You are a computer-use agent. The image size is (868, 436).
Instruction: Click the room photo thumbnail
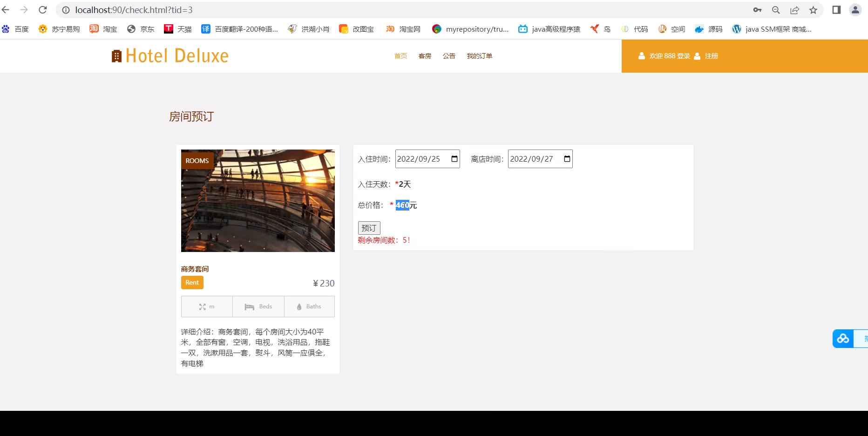point(258,201)
